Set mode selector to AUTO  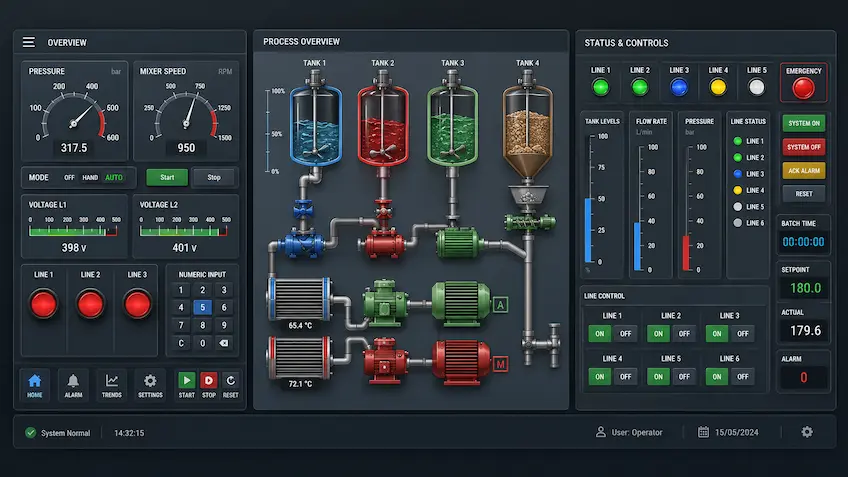point(114,177)
